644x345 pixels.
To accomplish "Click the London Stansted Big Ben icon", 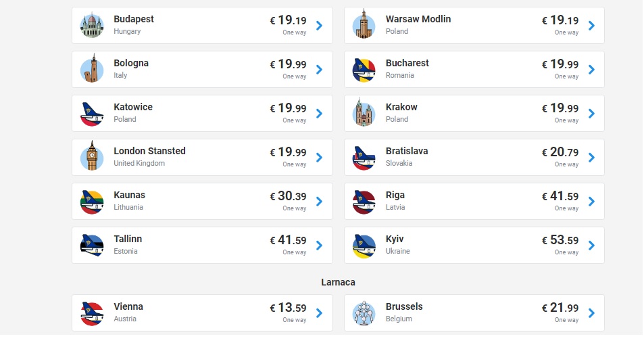I will (92, 156).
